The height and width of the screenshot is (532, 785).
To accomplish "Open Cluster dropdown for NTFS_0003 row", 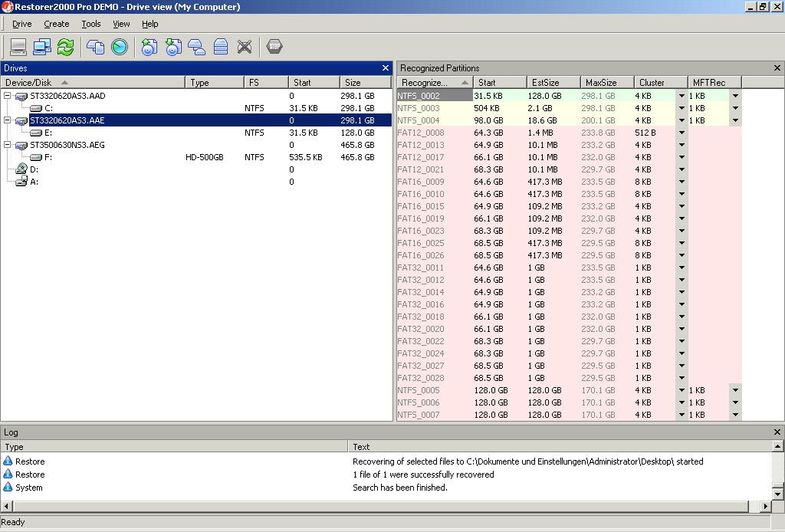I will (682, 108).
